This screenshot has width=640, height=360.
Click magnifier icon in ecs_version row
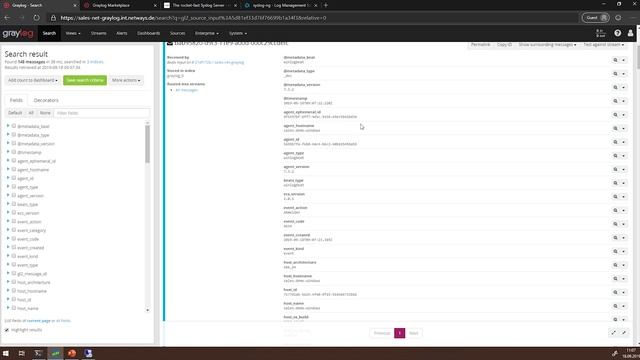615,197
